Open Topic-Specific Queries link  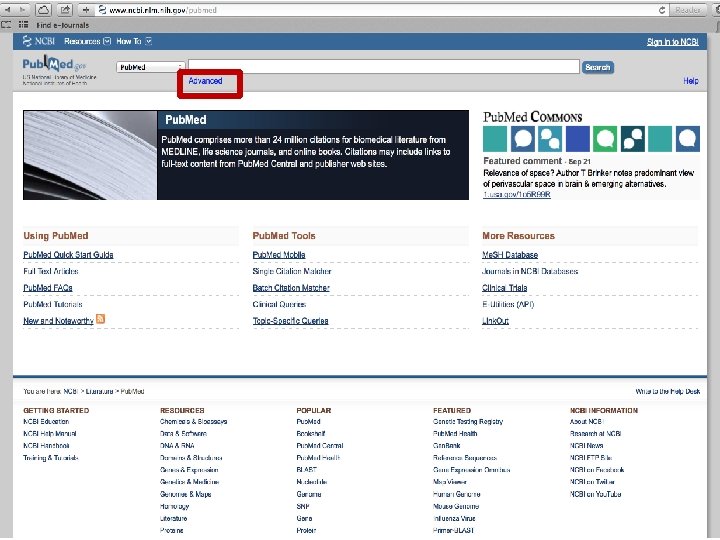click(290, 321)
